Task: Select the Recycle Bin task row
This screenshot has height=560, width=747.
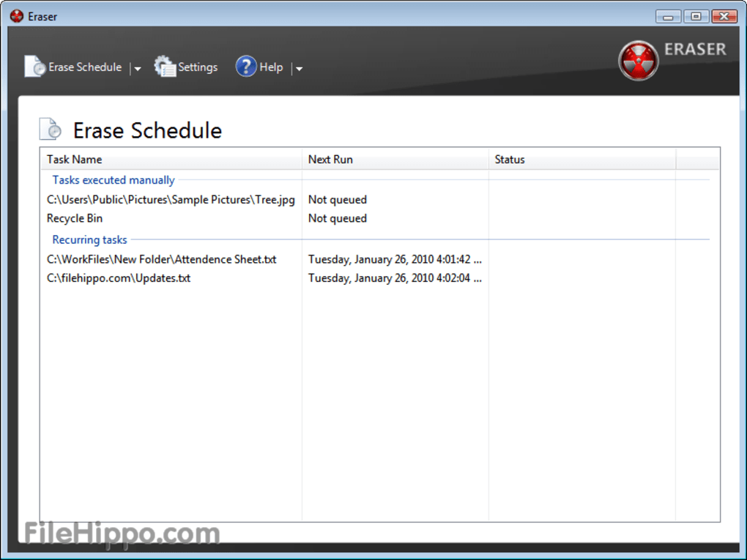Action: [x=75, y=219]
